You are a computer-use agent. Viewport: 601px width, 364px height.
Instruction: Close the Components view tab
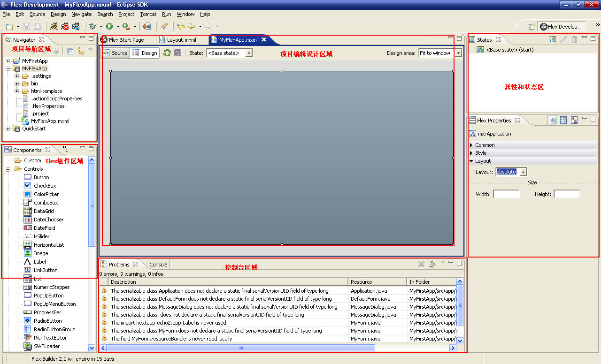[x=48, y=150]
